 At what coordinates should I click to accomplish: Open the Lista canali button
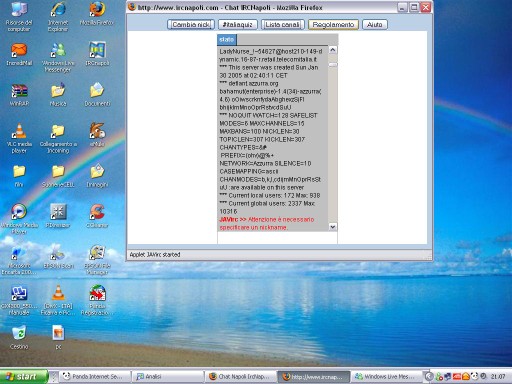point(283,25)
